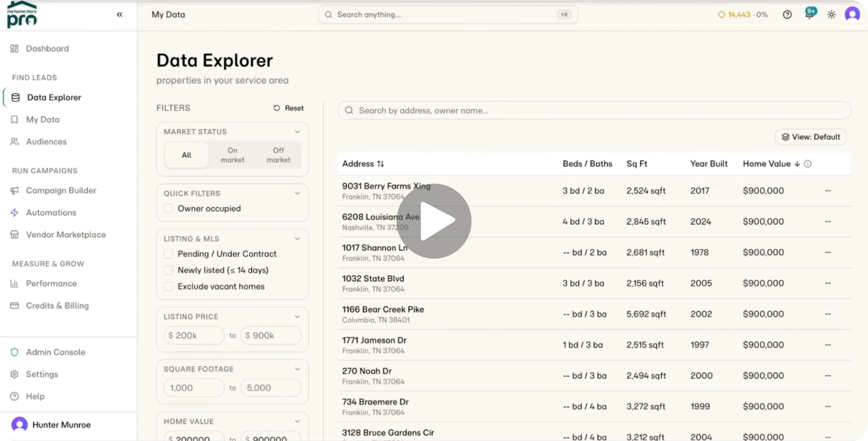This screenshot has height=441, width=868.
Task: Click the Settings gear icon
Action: (14, 374)
